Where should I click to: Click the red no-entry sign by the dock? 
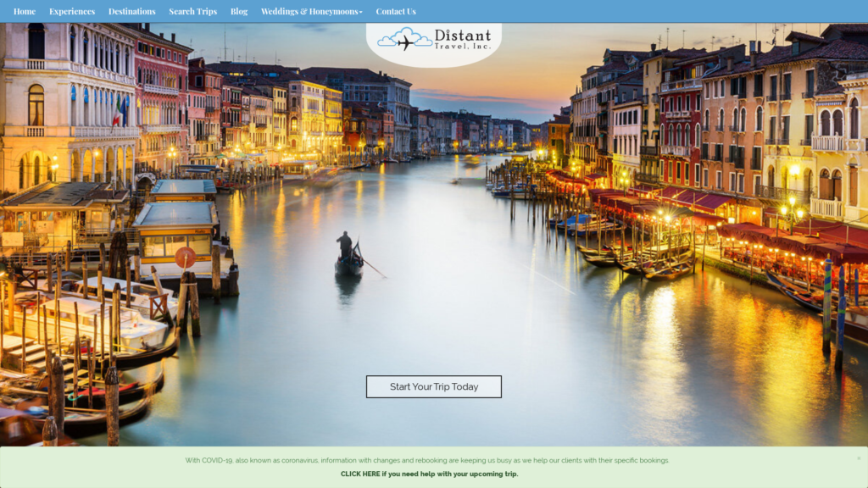tap(185, 258)
